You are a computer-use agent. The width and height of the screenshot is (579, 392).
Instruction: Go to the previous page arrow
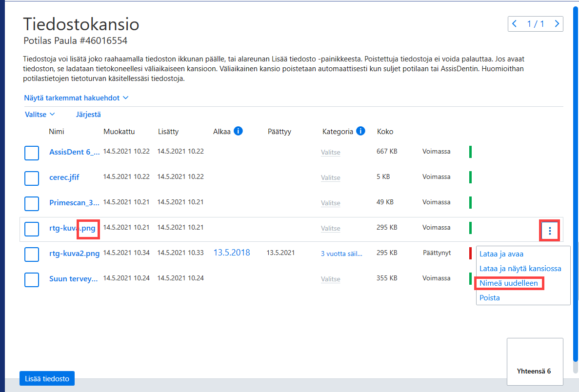pos(515,24)
